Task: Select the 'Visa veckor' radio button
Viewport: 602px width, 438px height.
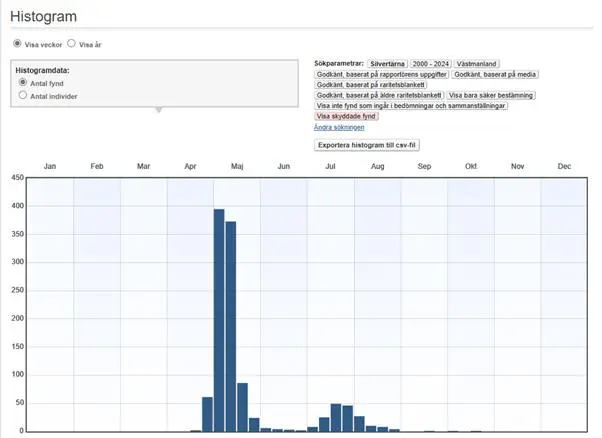Action: point(17,44)
